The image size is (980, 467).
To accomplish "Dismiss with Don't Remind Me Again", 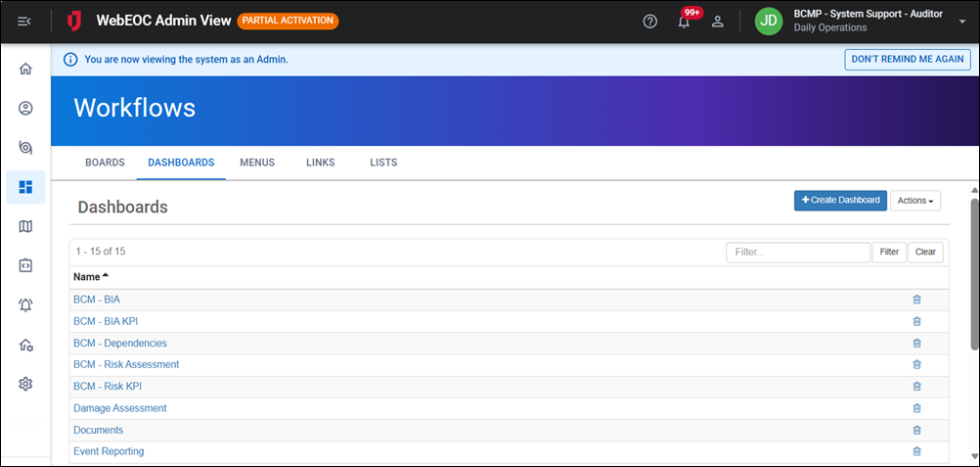I will 908,60.
